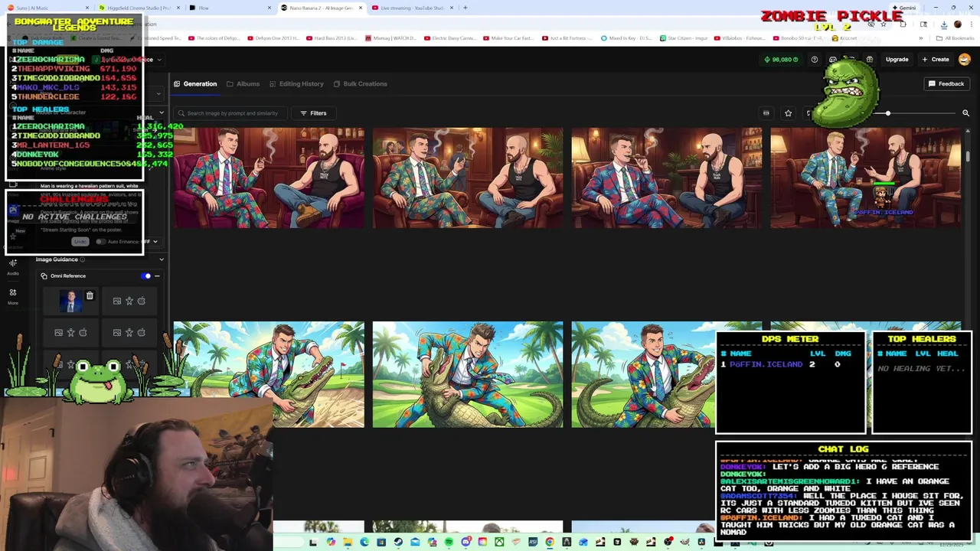
Task: Click the Upgrade button
Action: click(897, 59)
